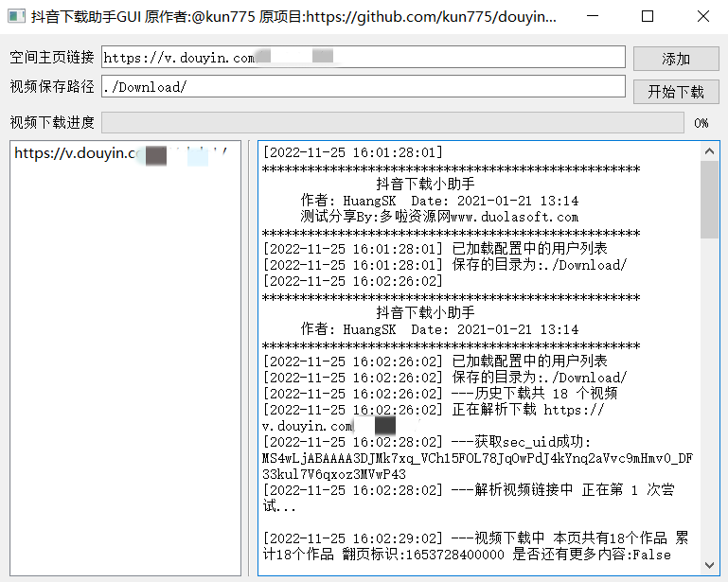Select the douyin link in the left list
Image resolution: width=728 pixels, height=582 pixels.
pos(121,153)
